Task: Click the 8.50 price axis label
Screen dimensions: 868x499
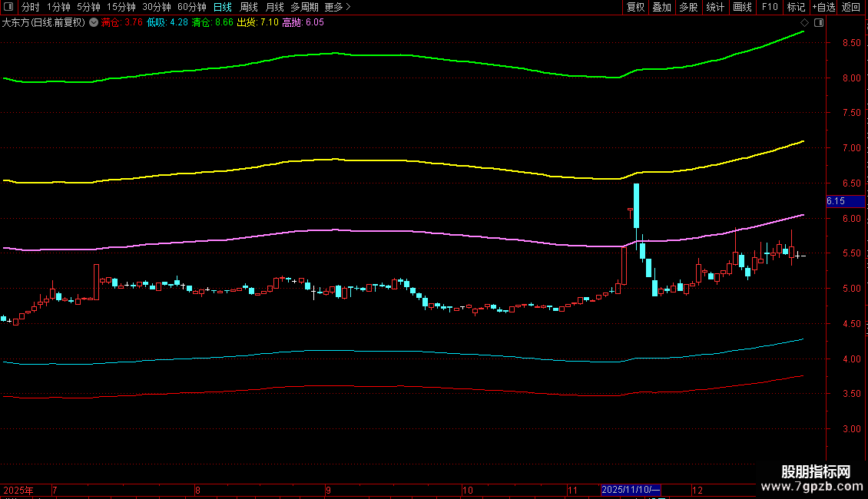Action: tap(851, 43)
